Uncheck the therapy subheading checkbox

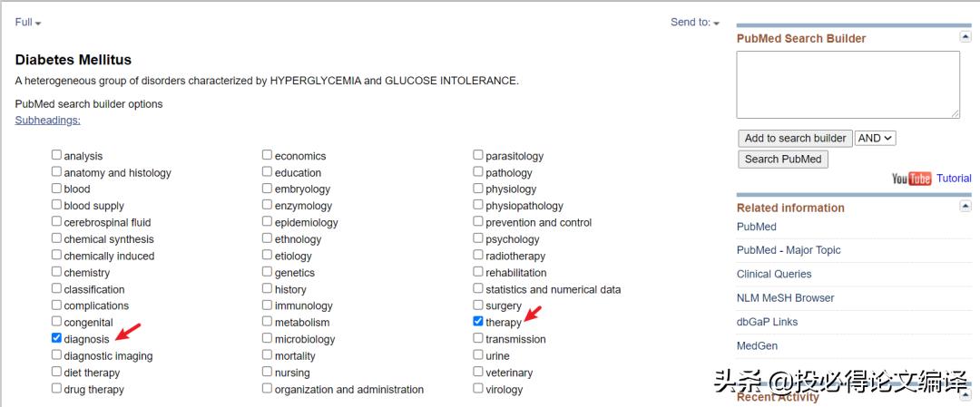[478, 322]
